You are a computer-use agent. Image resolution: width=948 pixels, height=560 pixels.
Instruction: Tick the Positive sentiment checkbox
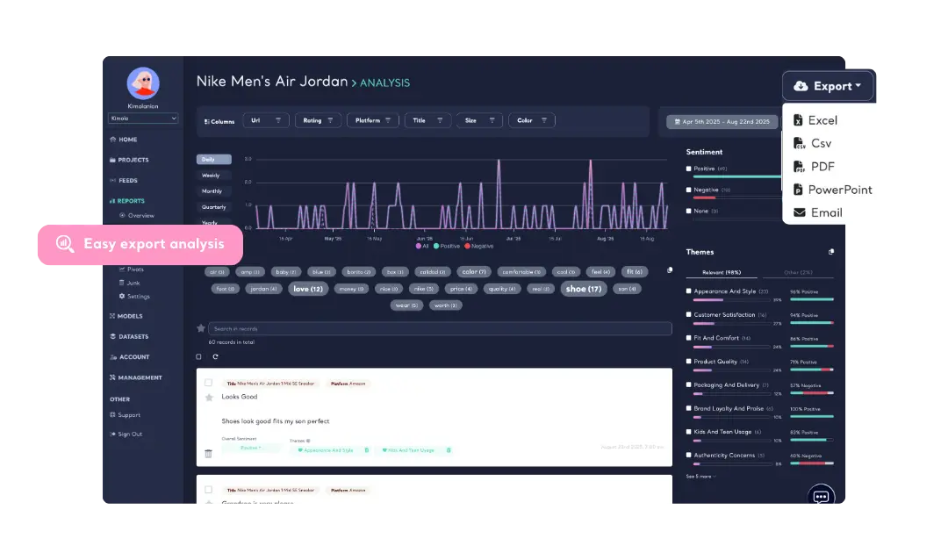pos(689,169)
